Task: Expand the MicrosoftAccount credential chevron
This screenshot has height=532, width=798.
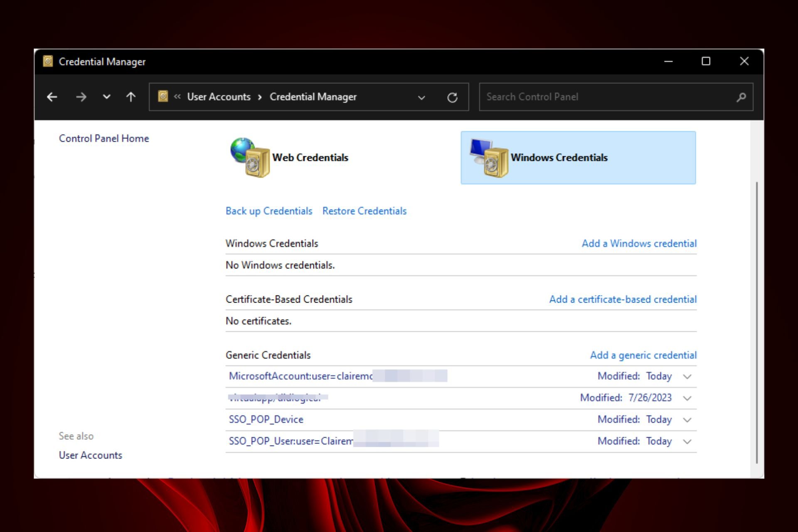Action: (x=687, y=377)
